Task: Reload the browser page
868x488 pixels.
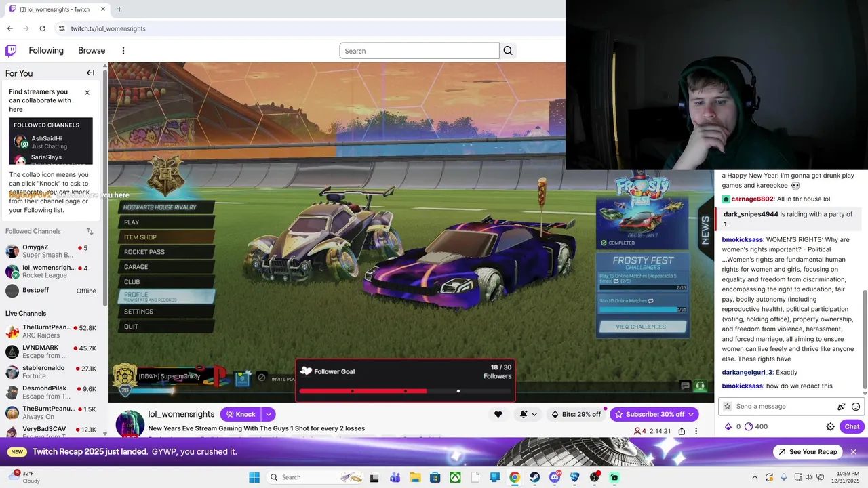Action: 42,28
